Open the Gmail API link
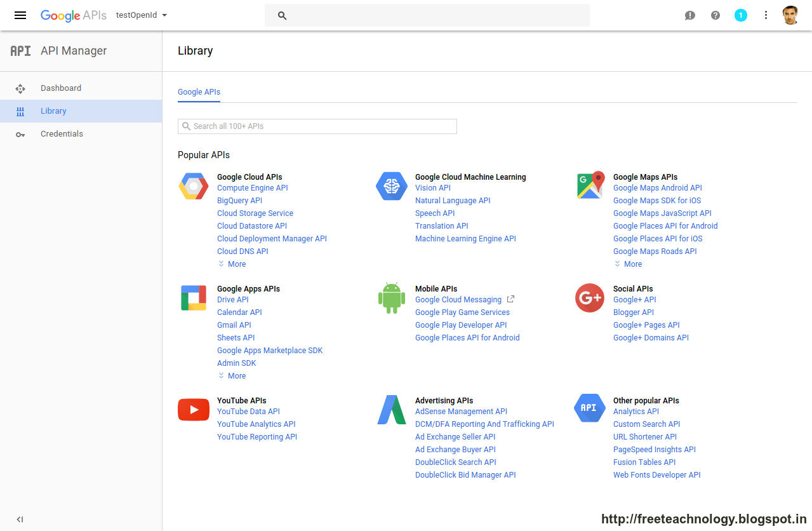The height and width of the screenshot is (531, 812). [x=234, y=325]
